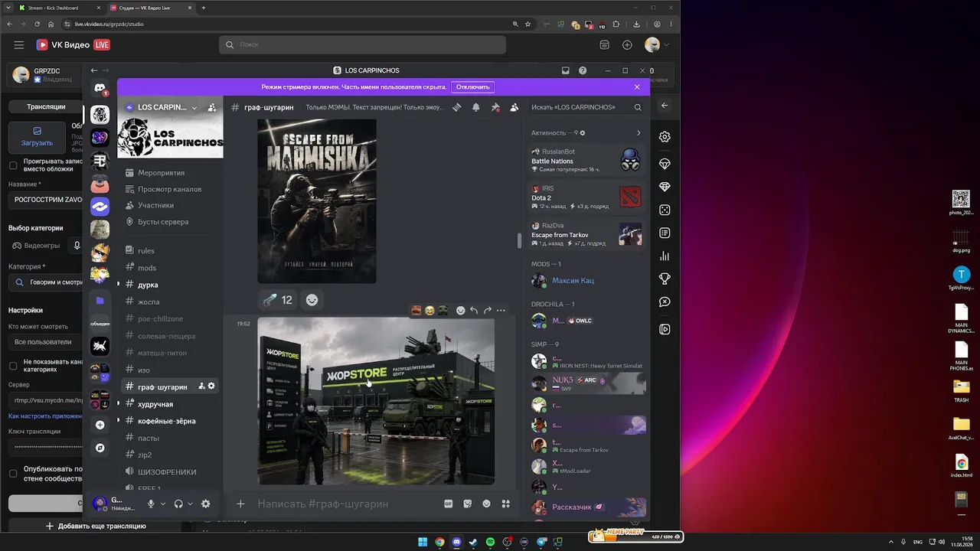
Task: Invite people icon next to LOS CARPINCHOS
Action: (x=212, y=108)
